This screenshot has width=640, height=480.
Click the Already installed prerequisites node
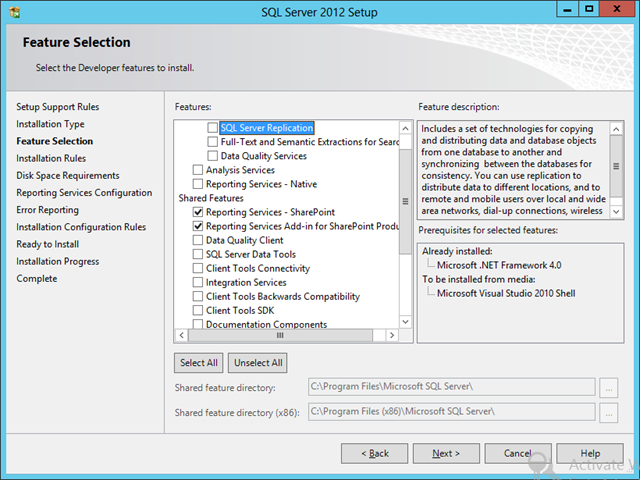[457, 251]
